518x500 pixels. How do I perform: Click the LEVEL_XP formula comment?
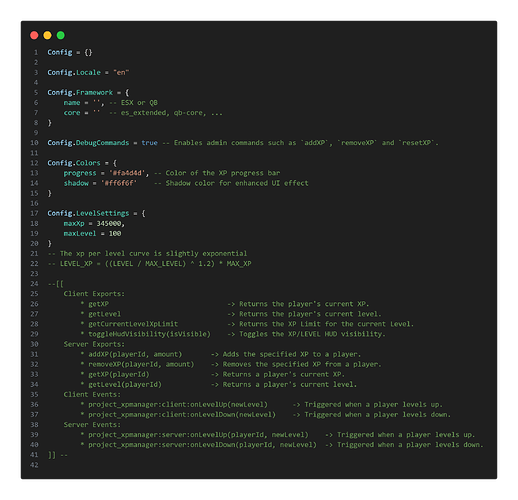pyautogui.click(x=149, y=264)
